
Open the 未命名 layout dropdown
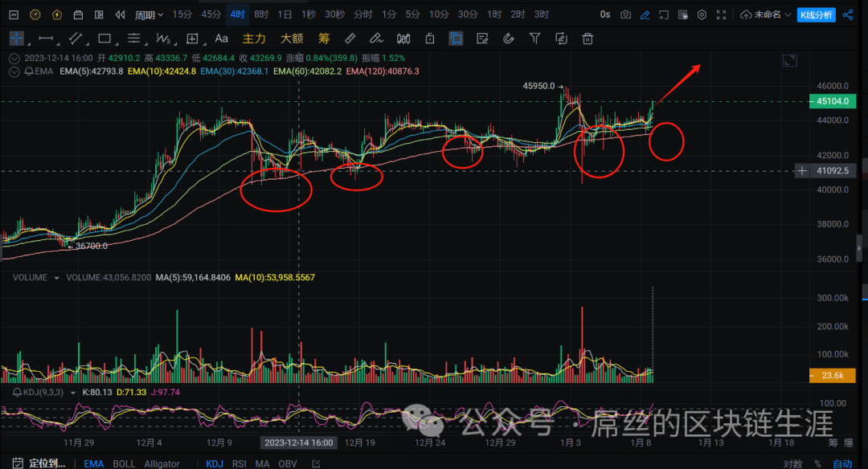pyautogui.click(x=766, y=15)
